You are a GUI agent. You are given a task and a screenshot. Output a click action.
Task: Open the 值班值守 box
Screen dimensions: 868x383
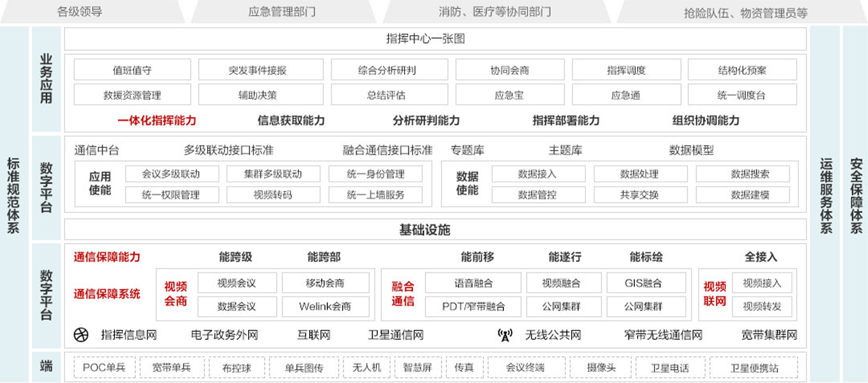click(132, 70)
